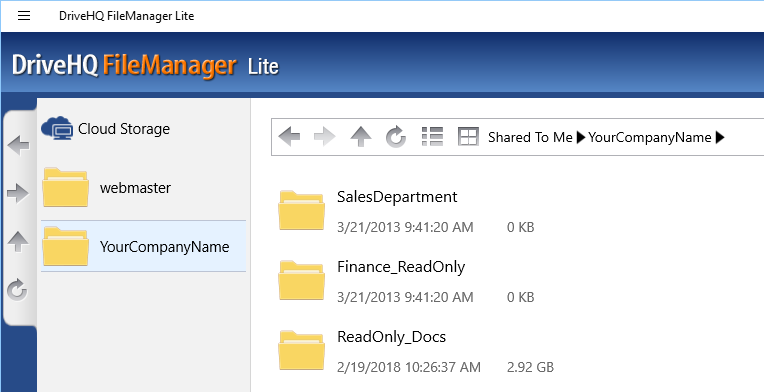
Task: Open the SalesDepartment folder
Action: [x=397, y=197]
